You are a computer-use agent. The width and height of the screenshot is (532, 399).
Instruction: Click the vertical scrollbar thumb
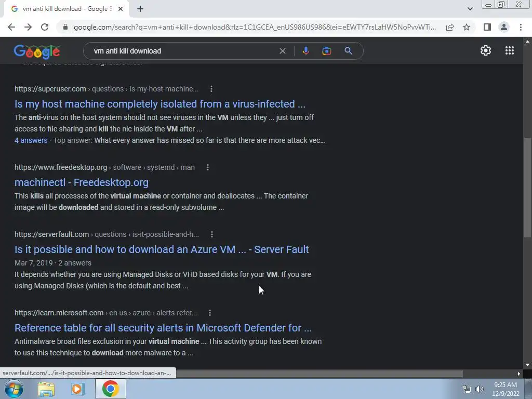pos(527,188)
